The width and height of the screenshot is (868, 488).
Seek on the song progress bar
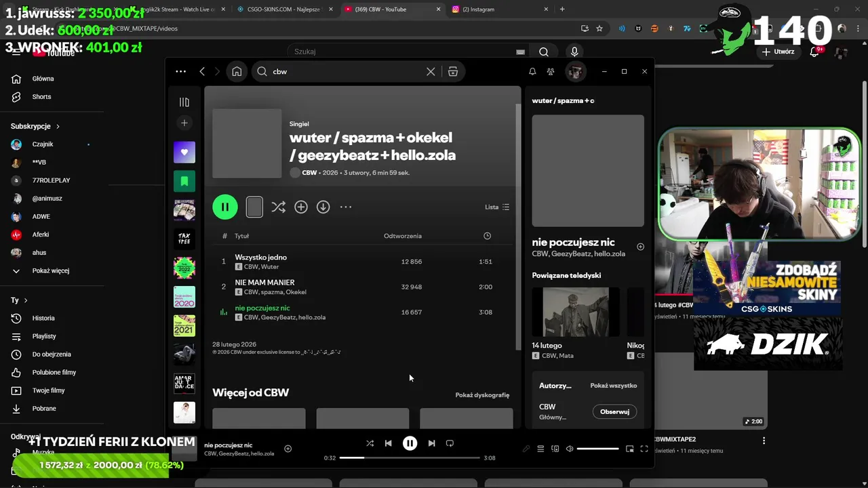pyautogui.click(x=409, y=457)
